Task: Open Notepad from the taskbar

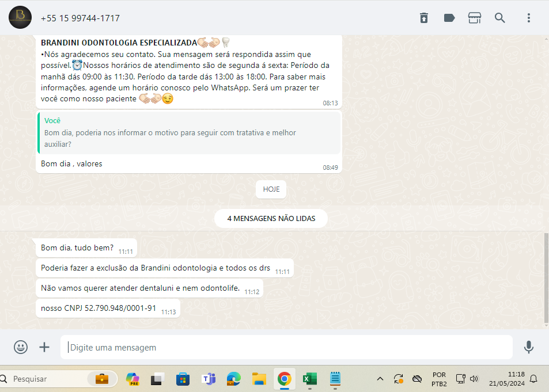Action: click(335, 379)
